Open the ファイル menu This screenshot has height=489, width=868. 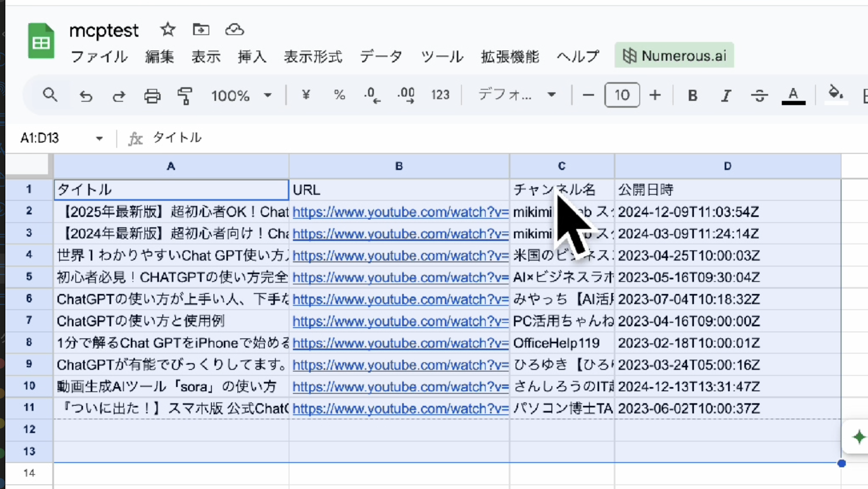[99, 56]
